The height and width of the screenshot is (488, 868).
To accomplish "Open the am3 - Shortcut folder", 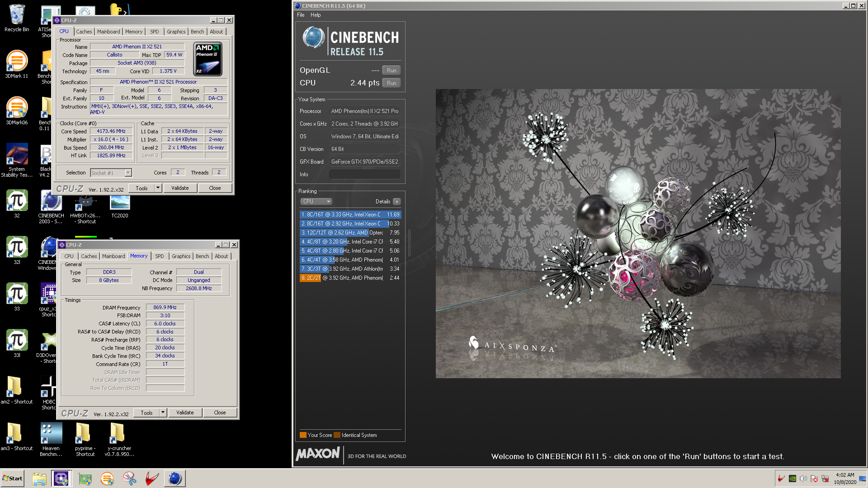I will pos(17,436).
